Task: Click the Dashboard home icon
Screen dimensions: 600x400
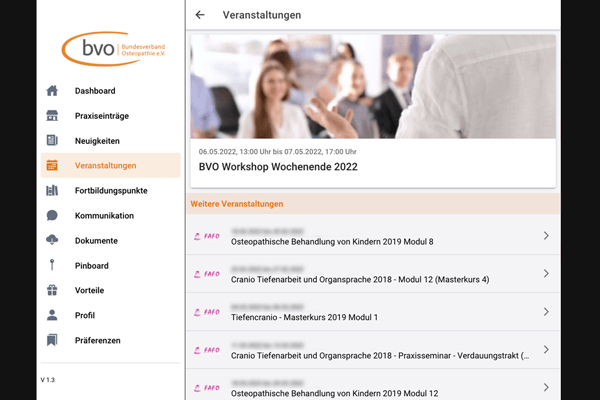Action: 52,91
